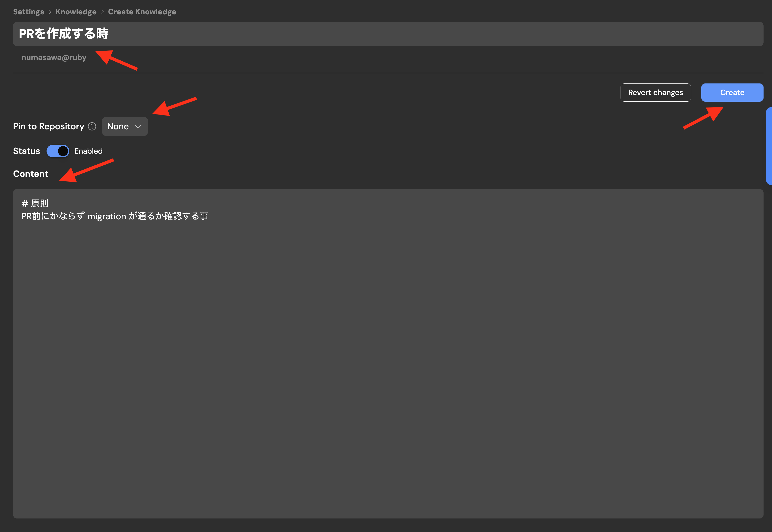Viewport: 772px width, 532px height.
Task: Click the Create Knowledge breadcrumb item
Action: click(142, 12)
